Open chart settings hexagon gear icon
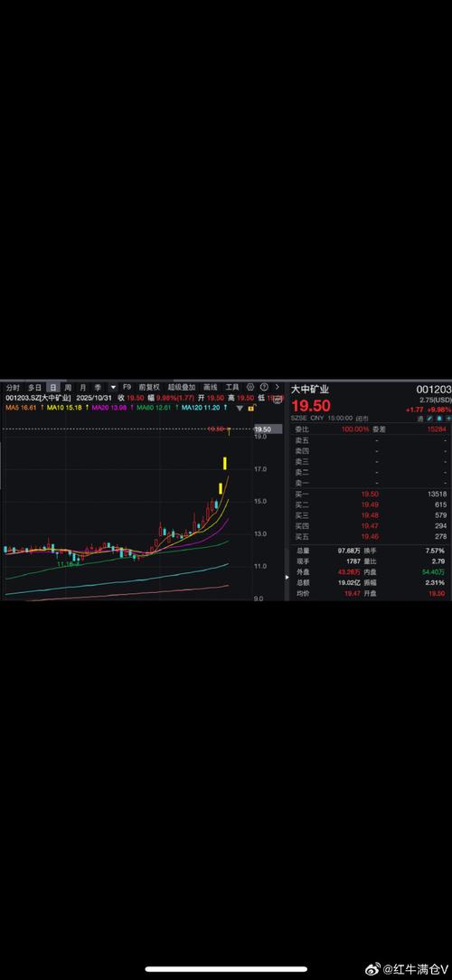Viewport: 452px width, 980px height. click(250, 388)
